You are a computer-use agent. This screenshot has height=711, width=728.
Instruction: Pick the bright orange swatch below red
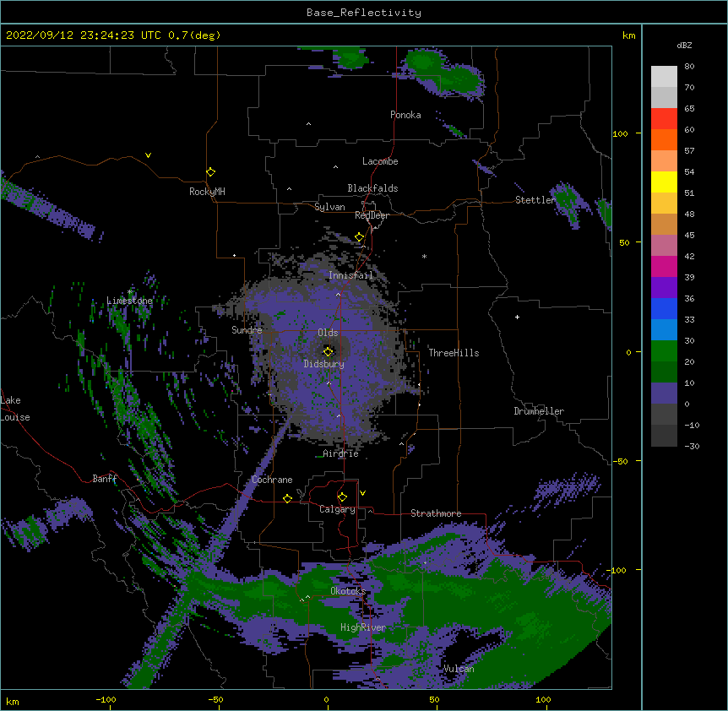click(664, 139)
